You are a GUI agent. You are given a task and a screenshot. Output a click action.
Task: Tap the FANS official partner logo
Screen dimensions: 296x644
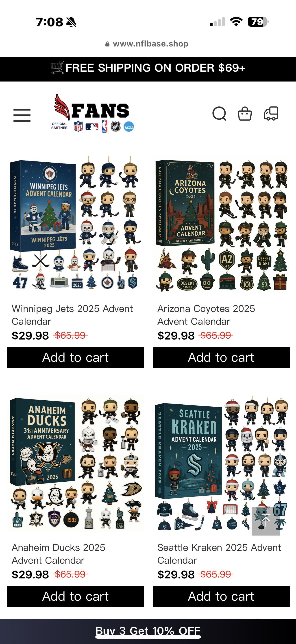tap(92, 113)
